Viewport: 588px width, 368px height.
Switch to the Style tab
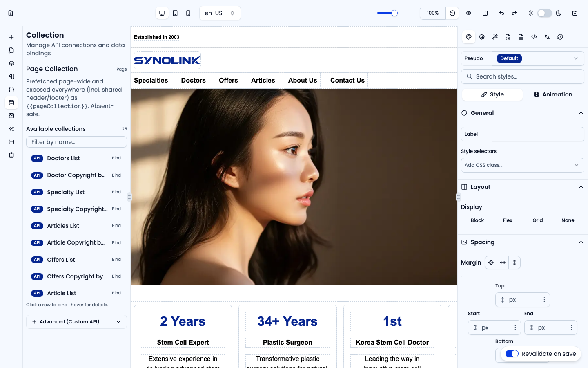492,94
